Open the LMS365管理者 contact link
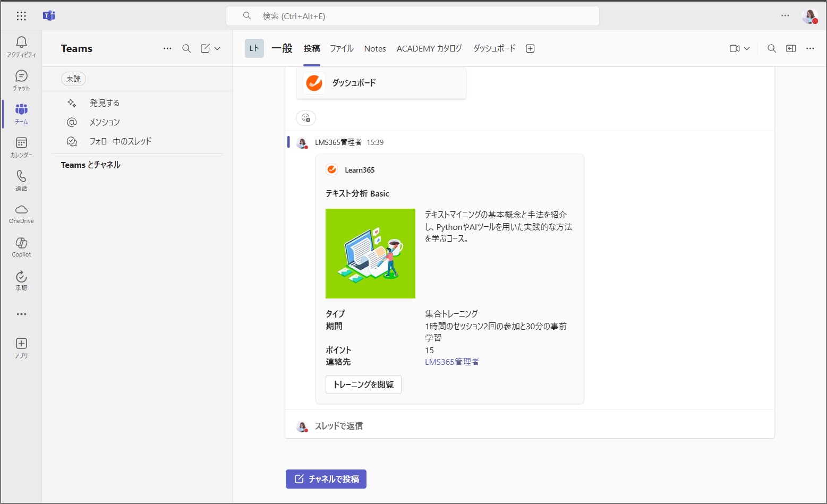The height and width of the screenshot is (504, 827). tap(452, 362)
